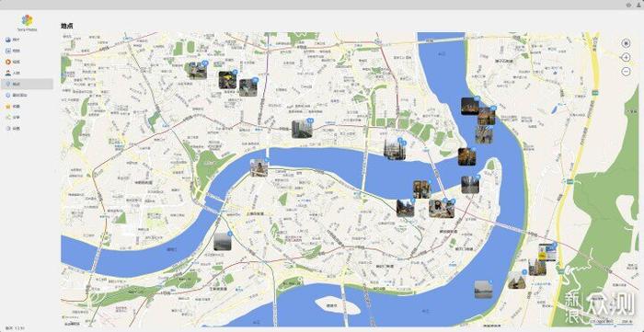Open the user account icon in title bar
Viewport: 644px width, 332px height.
(638, 5)
